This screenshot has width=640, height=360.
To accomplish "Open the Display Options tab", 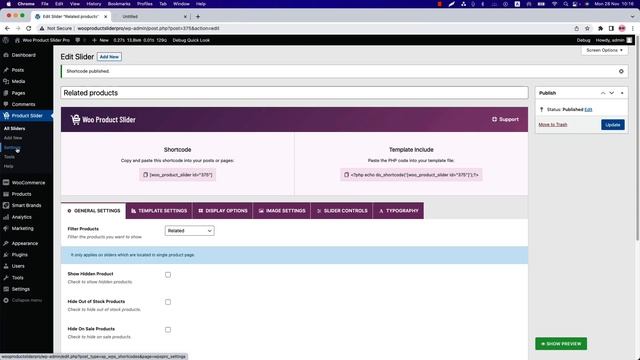I will point(222,211).
